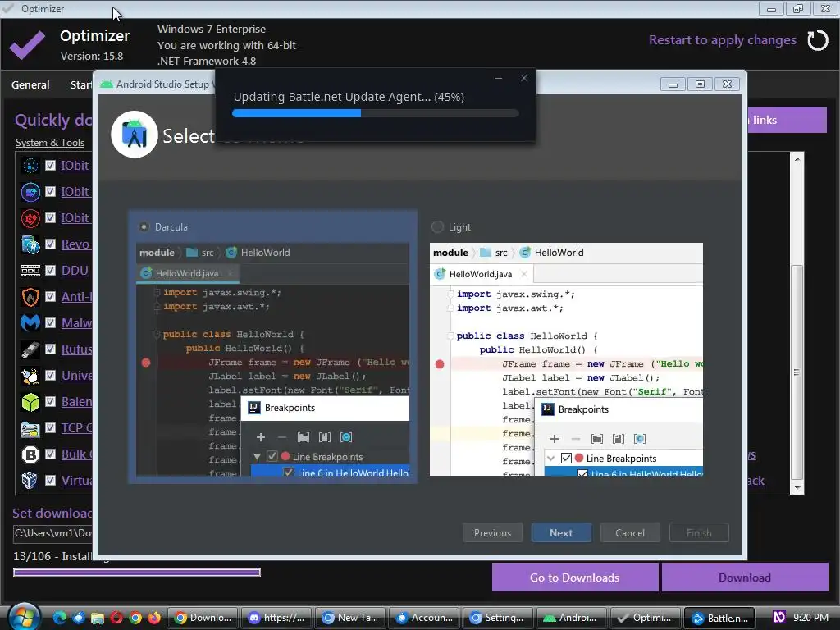Click the Malwarebytes row icon
The width and height of the screenshot is (840, 630).
(30, 323)
